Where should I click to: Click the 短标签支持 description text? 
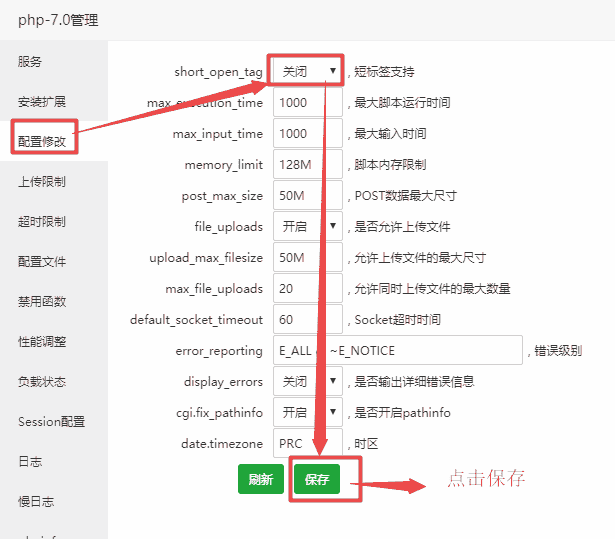[x=384, y=72]
